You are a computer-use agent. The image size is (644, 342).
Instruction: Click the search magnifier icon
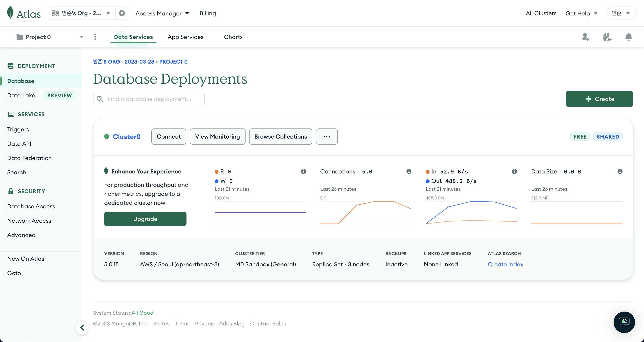(x=100, y=99)
